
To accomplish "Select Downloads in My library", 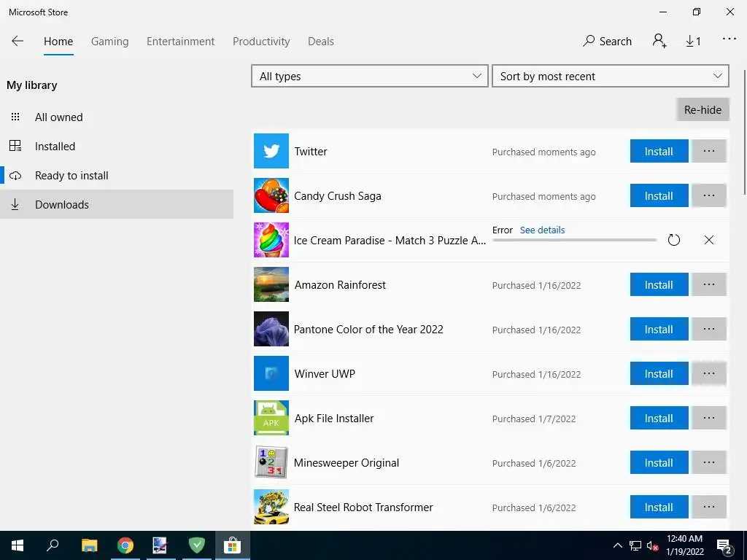I will pos(117,204).
